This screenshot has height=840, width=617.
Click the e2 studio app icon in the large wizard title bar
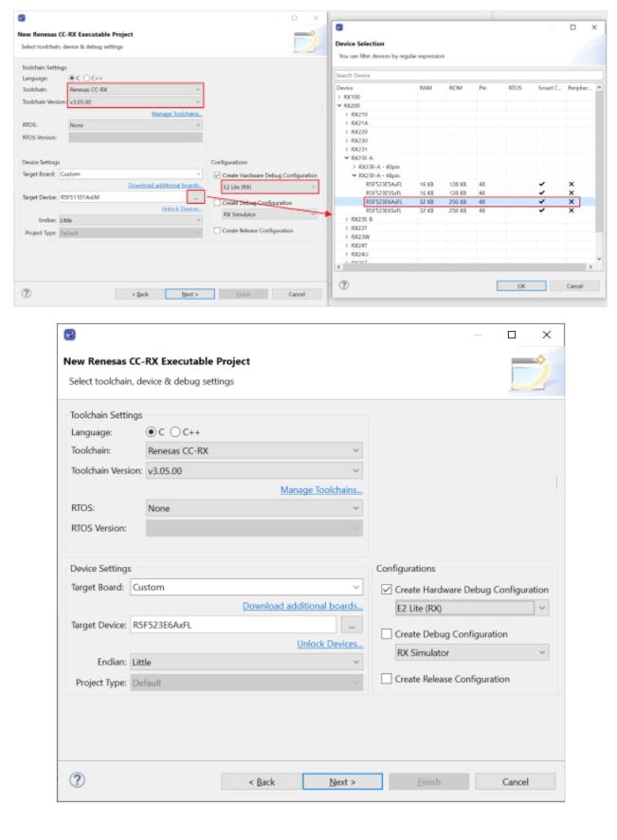tap(69, 335)
